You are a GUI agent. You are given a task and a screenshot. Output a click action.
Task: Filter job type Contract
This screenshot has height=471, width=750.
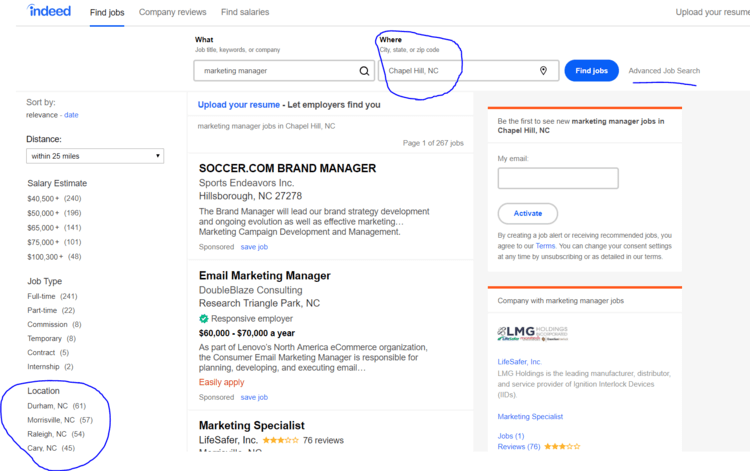click(x=48, y=352)
